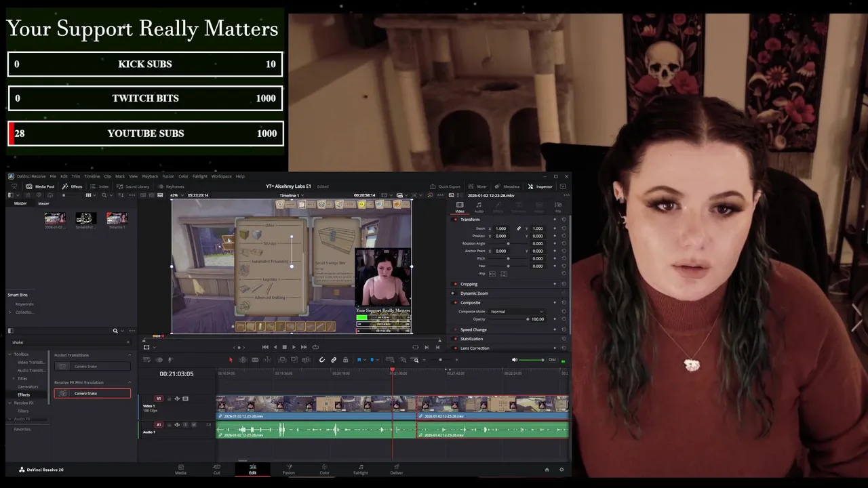868x488 pixels.
Task: Click the Play button in viewer
Action: point(294,347)
